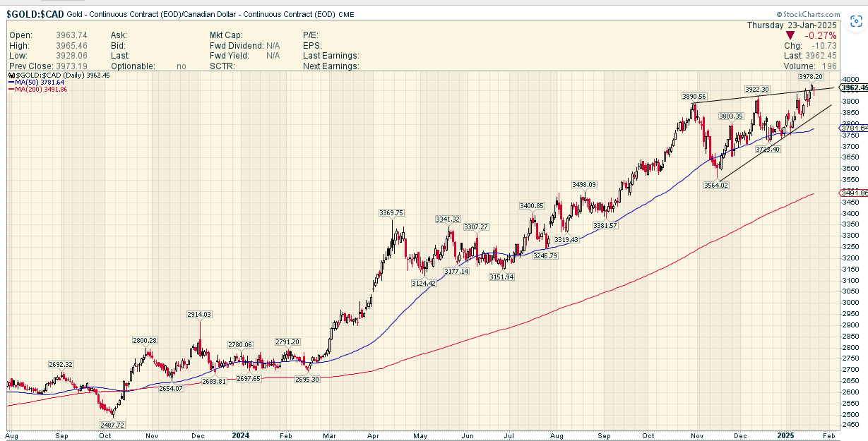Select the 2487.72 low price label
Viewport: 868px width, 441px height.
click(112, 425)
